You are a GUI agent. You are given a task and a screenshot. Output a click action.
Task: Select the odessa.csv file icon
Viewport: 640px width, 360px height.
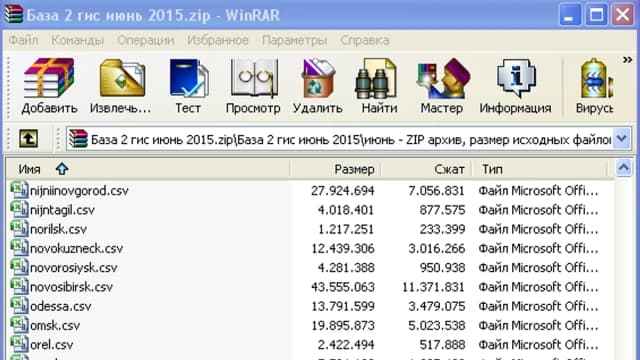tap(19, 306)
